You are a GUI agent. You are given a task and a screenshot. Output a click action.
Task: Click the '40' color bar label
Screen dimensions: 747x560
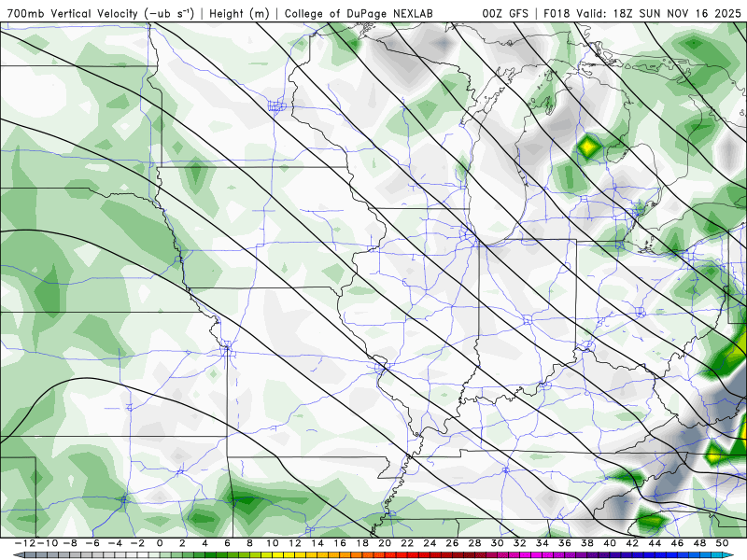click(x=610, y=543)
